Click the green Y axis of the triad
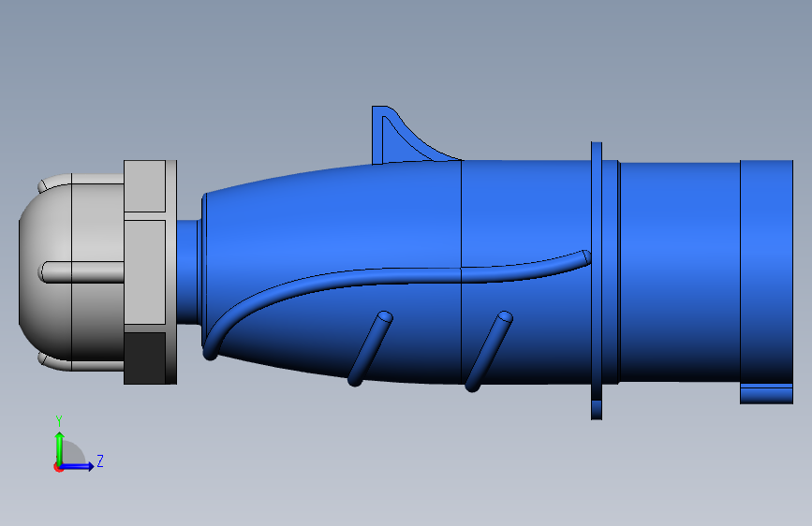 click(60, 448)
